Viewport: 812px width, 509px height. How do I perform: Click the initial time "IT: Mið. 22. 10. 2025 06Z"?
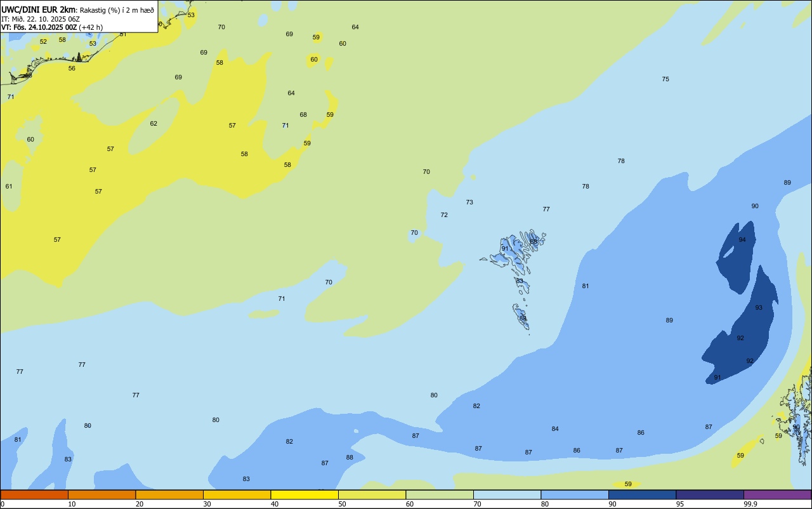click(x=41, y=18)
